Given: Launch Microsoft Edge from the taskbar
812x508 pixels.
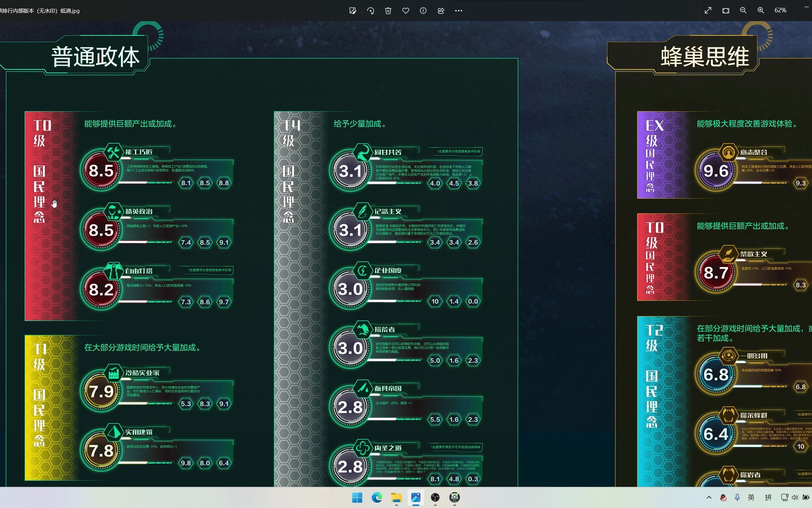Looking at the screenshot, I should pos(377,497).
